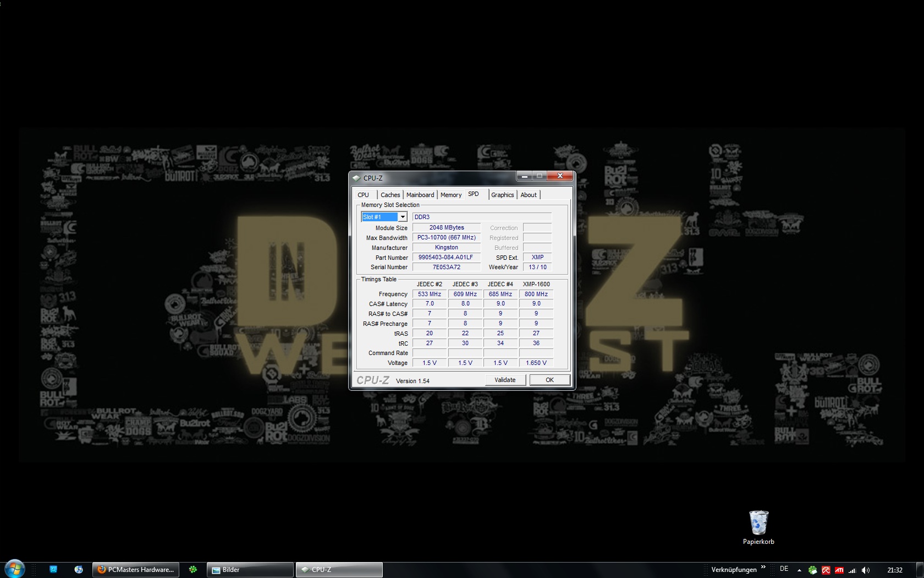The width and height of the screenshot is (924, 578).
Task: Click the green ICQ flower taskbar icon
Action: tap(193, 570)
